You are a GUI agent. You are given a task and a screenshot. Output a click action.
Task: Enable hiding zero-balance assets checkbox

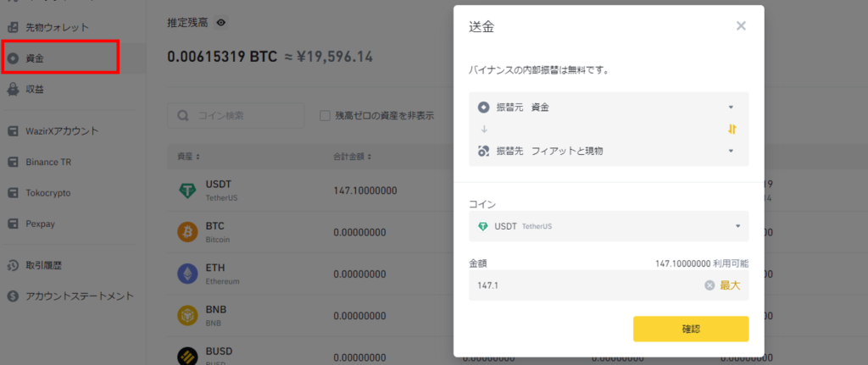(325, 115)
